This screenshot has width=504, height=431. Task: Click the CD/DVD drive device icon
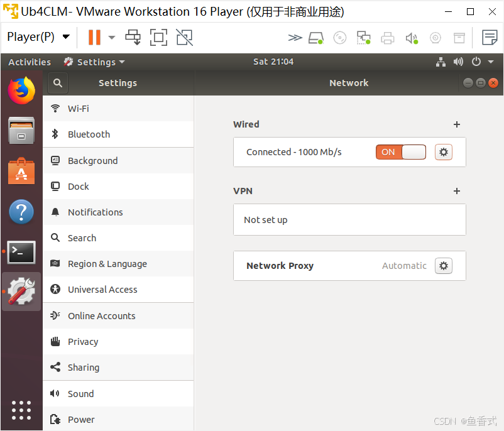coord(340,38)
